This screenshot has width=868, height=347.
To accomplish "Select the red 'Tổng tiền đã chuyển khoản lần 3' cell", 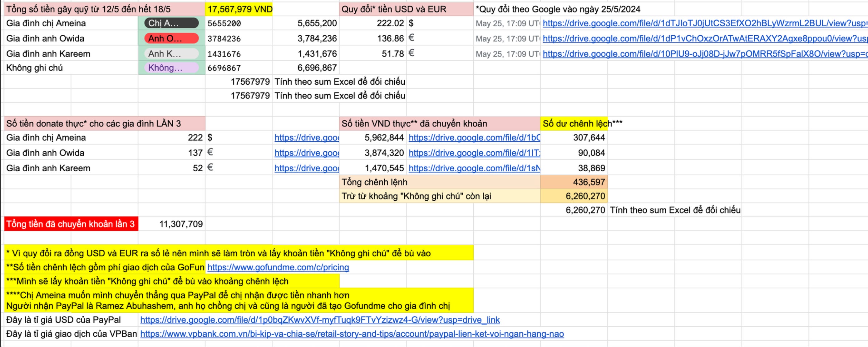I will 71,224.
